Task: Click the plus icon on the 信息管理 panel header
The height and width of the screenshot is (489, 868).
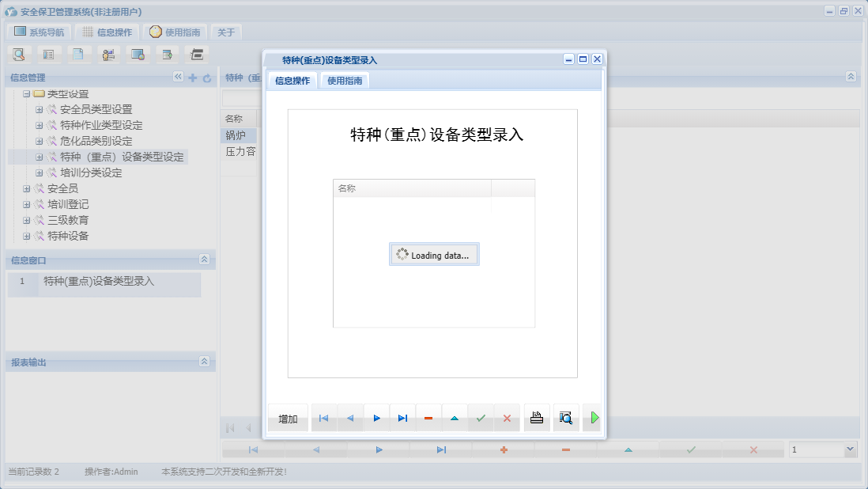Action: pyautogui.click(x=194, y=78)
